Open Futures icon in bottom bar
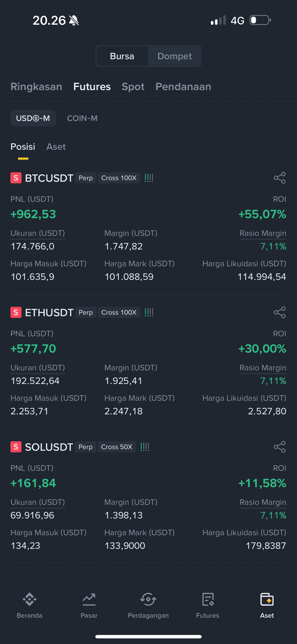The height and width of the screenshot is (644, 297). click(x=208, y=599)
